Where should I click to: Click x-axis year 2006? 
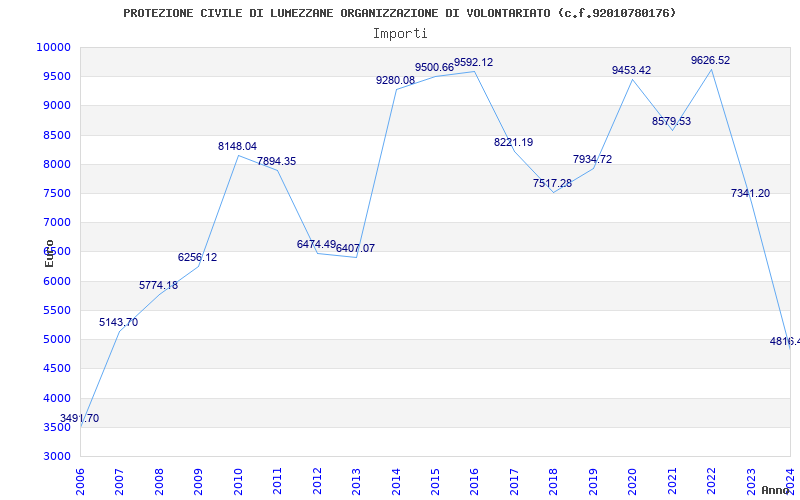80,482
